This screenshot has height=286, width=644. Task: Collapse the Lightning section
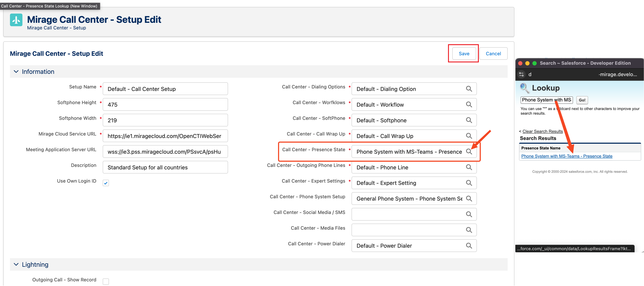coord(16,264)
